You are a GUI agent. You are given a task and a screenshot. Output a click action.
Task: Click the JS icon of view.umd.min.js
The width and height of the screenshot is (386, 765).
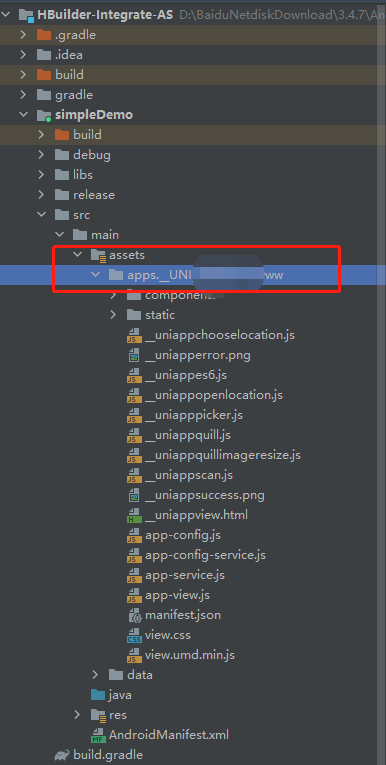134,655
